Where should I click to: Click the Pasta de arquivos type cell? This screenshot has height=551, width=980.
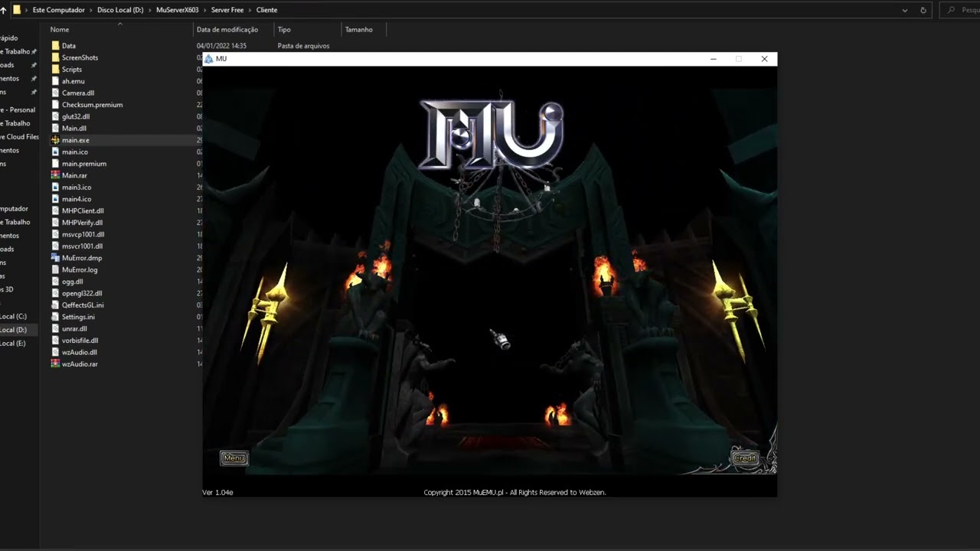(303, 46)
